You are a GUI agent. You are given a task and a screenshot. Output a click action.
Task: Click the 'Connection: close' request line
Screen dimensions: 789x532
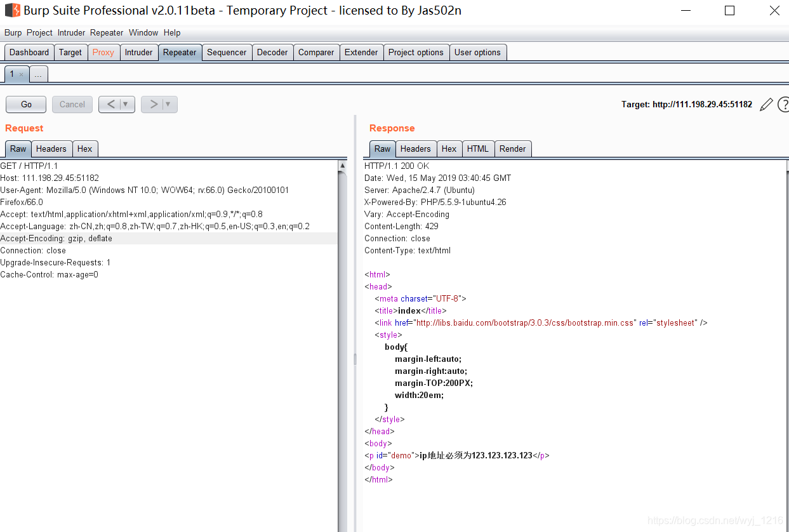(x=33, y=250)
